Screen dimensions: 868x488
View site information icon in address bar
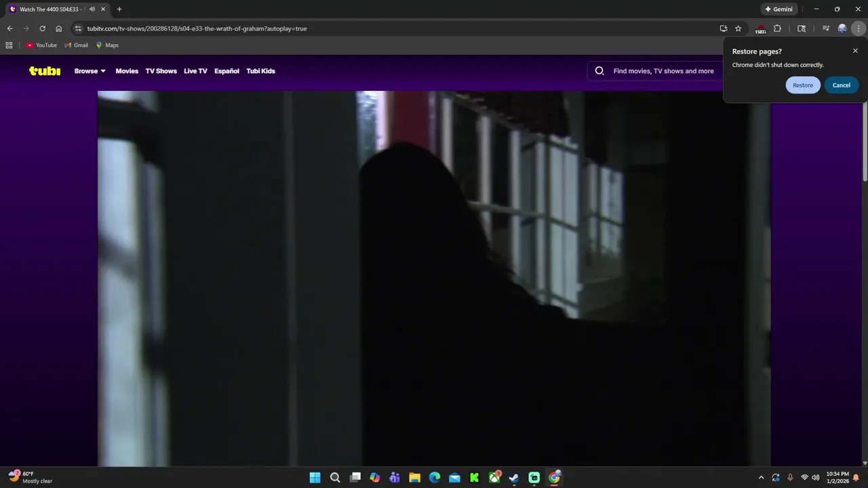tap(78, 28)
